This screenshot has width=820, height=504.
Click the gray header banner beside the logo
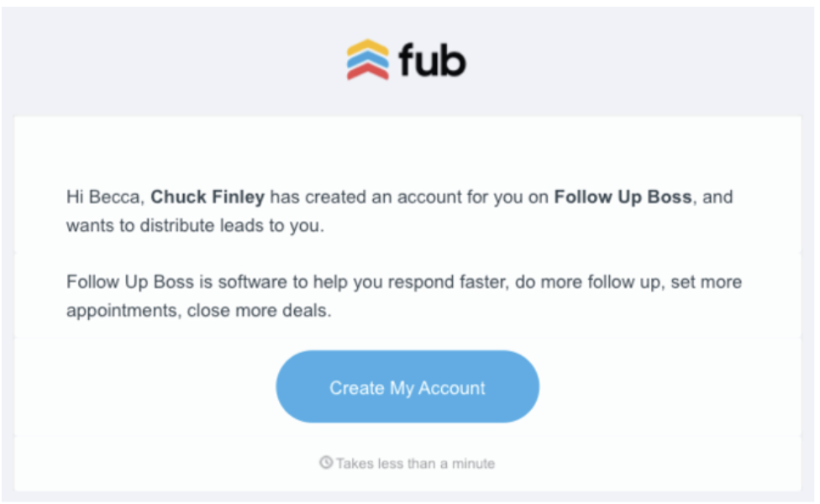168,60
